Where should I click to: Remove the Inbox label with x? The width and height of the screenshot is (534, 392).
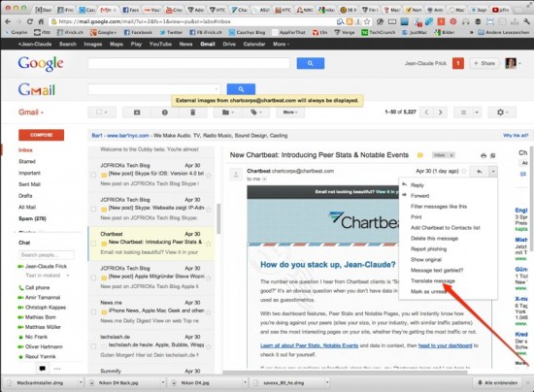451,155
